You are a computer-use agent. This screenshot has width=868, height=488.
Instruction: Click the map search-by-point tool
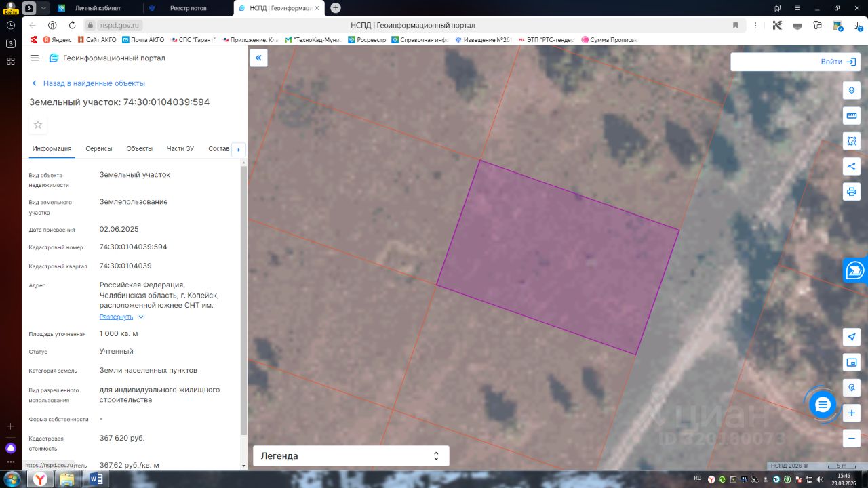[x=852, y=388]
